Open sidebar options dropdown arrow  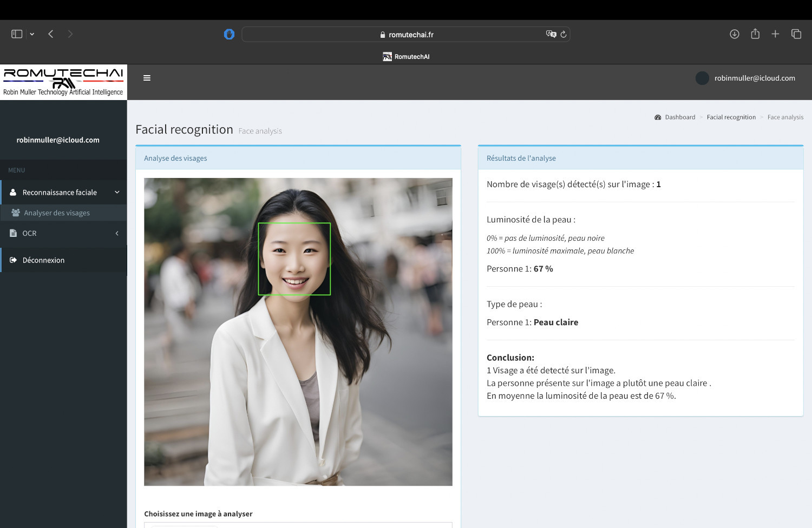point(32,34)
